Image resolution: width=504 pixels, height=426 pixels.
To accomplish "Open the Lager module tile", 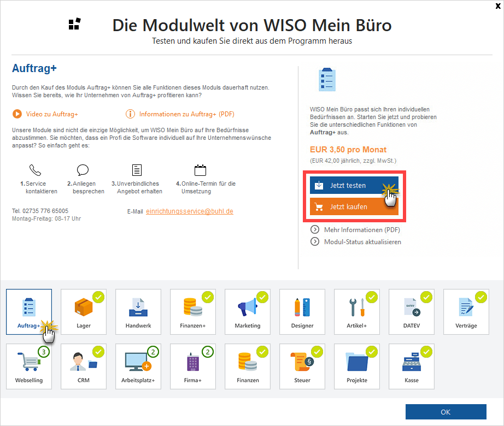I will (84, 312).
